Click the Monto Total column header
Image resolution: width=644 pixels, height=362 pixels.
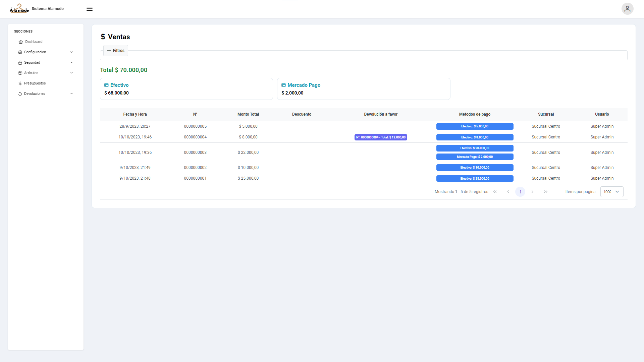click(248, 114)
